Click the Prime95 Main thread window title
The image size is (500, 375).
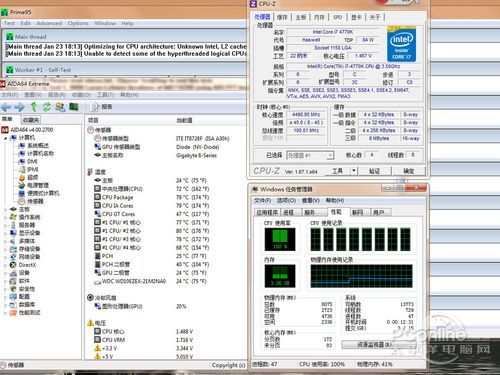30,37
